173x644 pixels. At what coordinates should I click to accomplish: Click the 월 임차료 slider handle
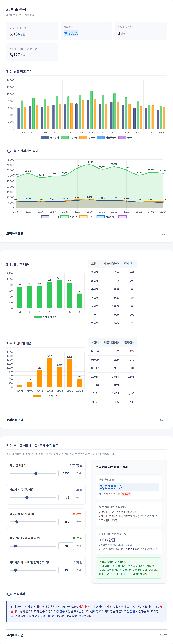(17, 522)
